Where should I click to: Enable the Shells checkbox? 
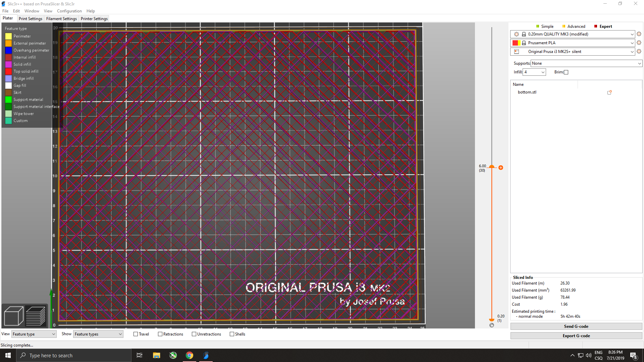click(x=232, y=334)
